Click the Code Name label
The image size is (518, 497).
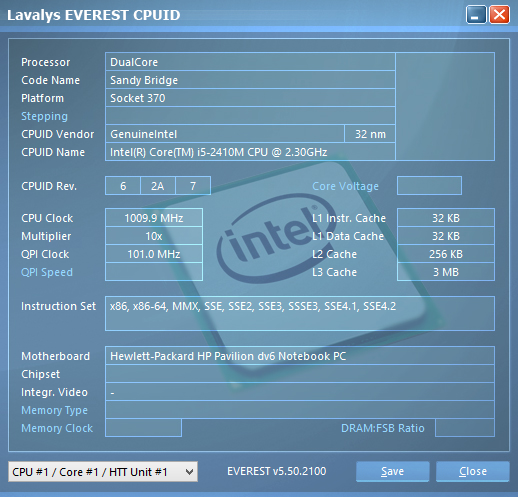coord(50,80)
